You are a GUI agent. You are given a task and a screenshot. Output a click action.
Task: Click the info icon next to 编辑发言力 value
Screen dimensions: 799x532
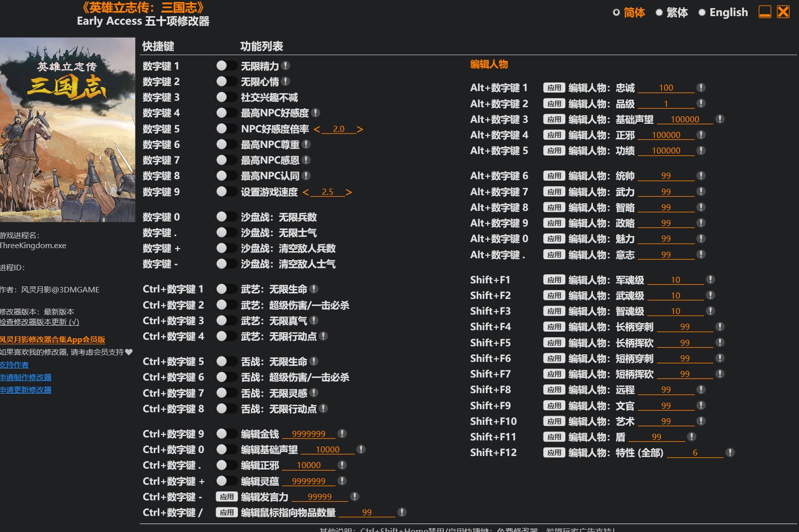tap(355, 496)
